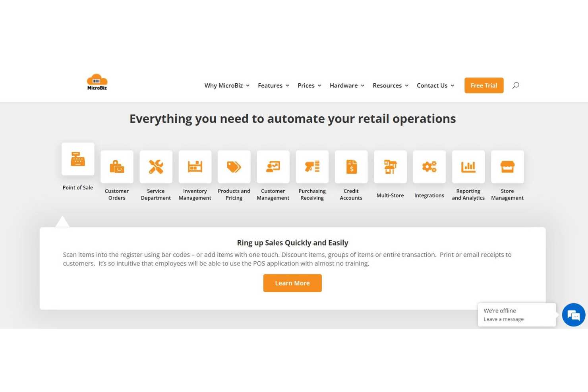Click the Integrations label
This screenshot has height=392, width=588.
tap(429, 195)
